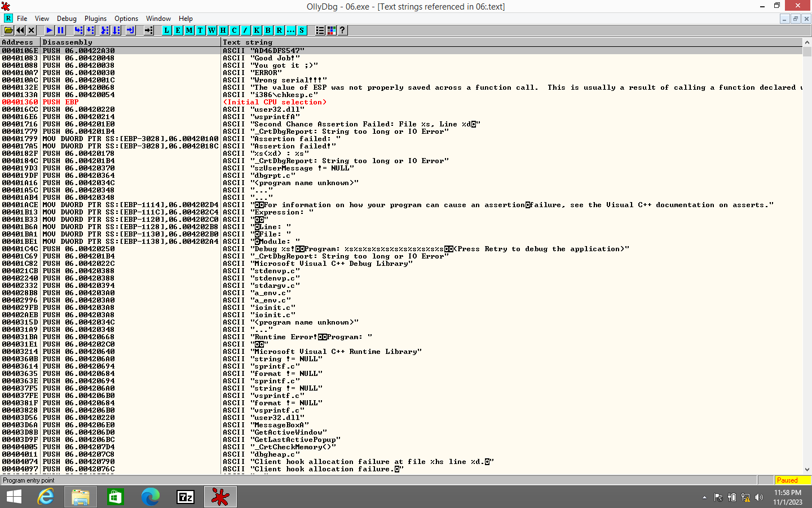Open 7-Zip from the taskbar

pos(186,497)
